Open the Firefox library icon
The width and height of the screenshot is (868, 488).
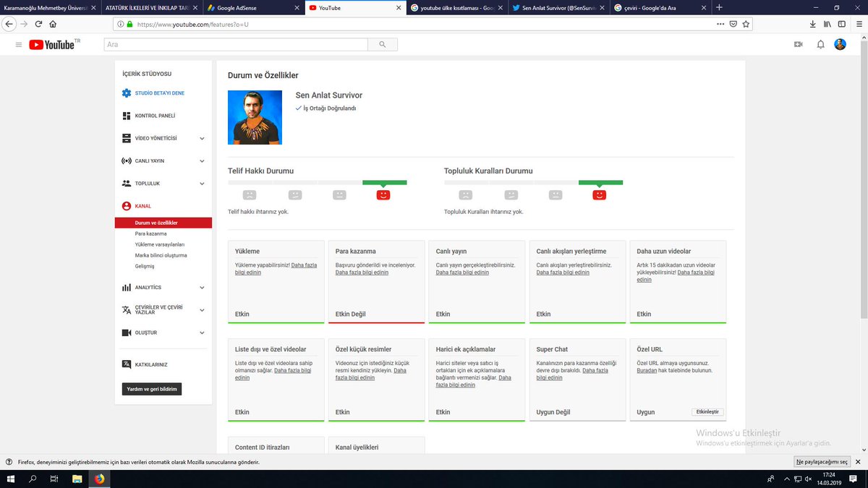829,24
